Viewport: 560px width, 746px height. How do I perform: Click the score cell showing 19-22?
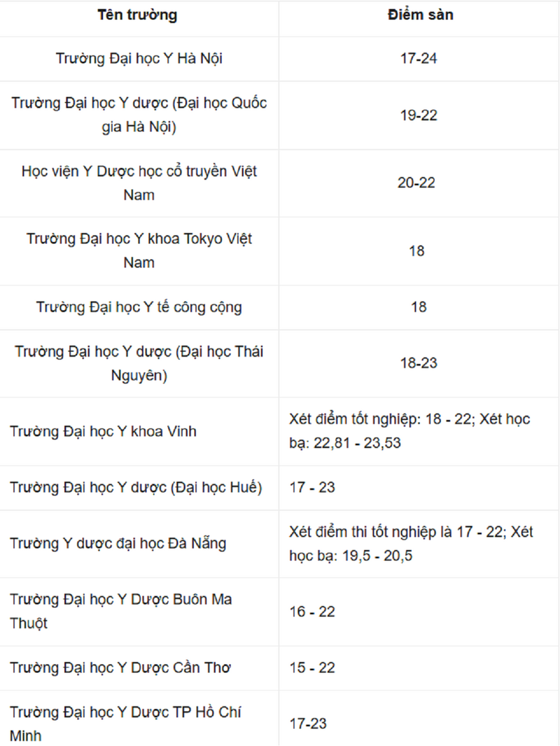pos(419,115)
